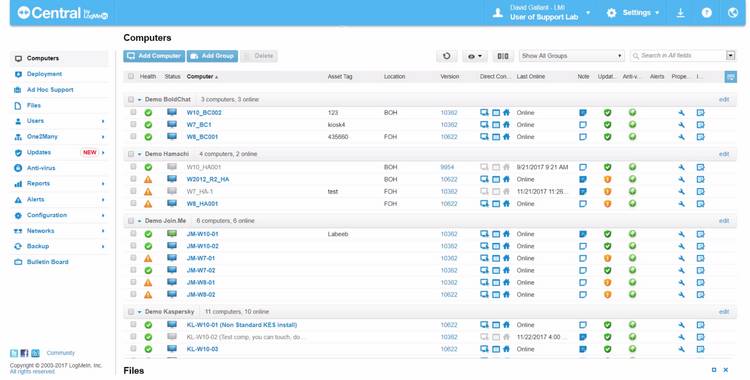Click edit link for Demo Kaspersky group
750x380 pixels.
point(724,312)
